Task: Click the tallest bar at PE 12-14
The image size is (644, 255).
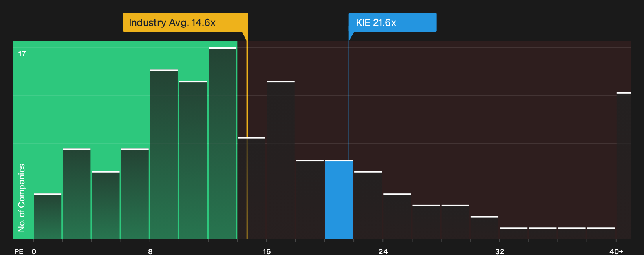Action: pos(222,143)
